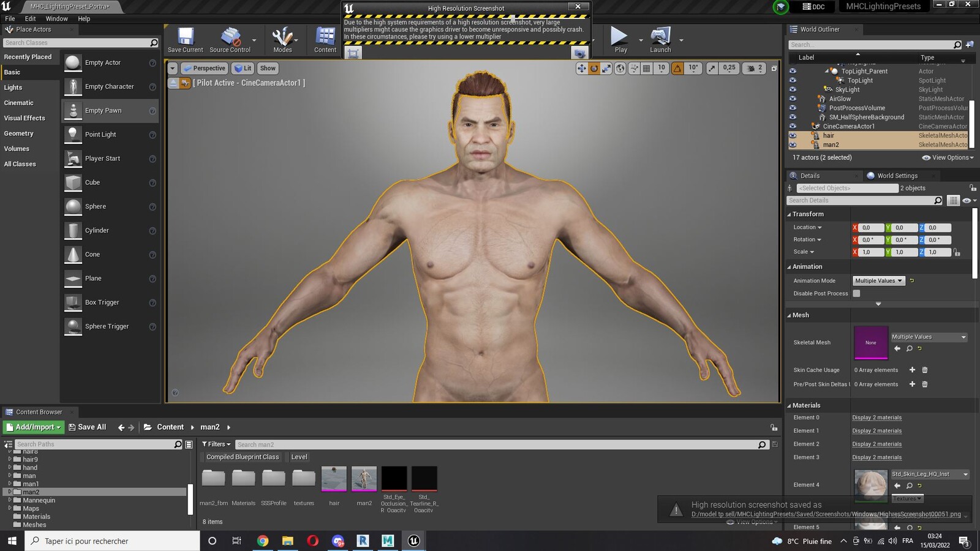Image resolution: width=980 pixels, height=551 pixels.
Task: Select the translate (move) gizmo tool
Action: (581, 69)
